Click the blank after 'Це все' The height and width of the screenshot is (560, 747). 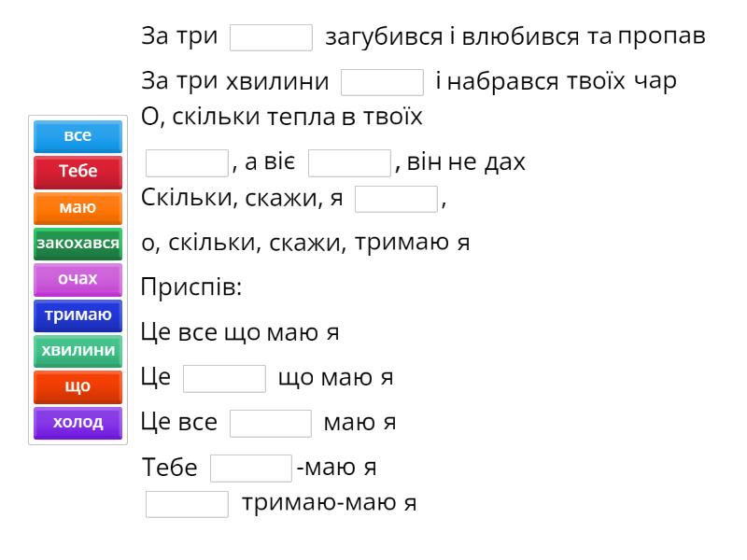click(271, 424)
